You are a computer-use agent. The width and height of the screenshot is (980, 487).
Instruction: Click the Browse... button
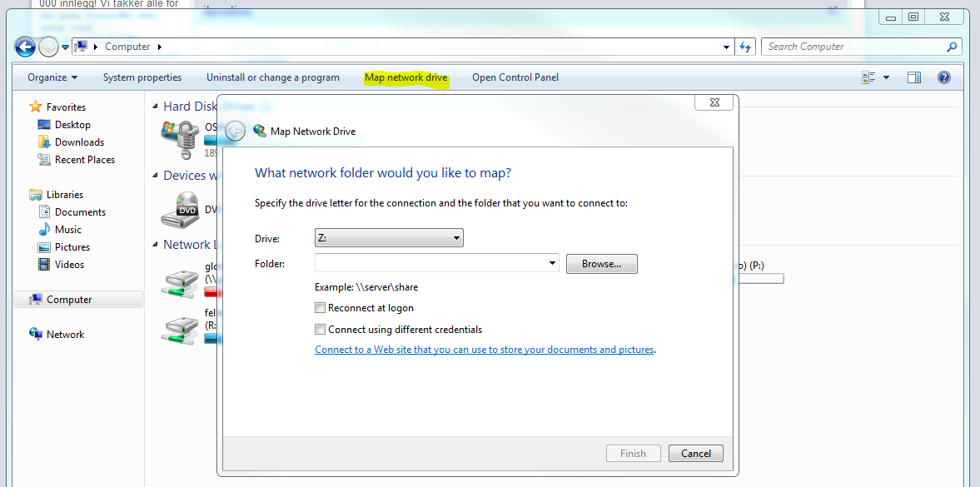point(601,264)
